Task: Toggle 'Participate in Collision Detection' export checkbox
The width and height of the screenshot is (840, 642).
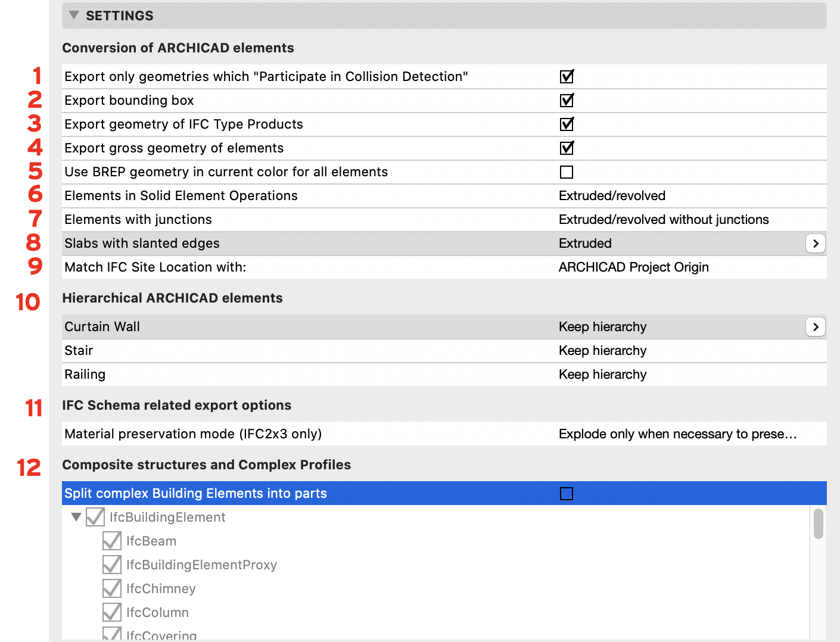Action: pyautogui.click(x=567, y=76)
